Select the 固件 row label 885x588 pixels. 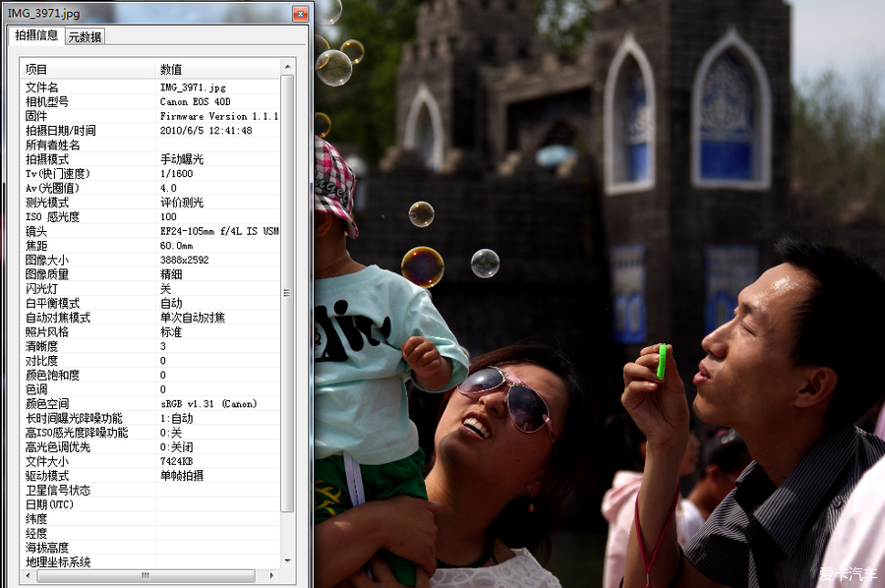(36, 116)
